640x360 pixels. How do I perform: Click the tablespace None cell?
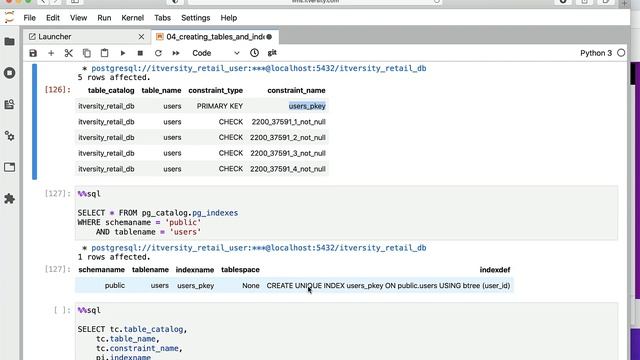251,286
